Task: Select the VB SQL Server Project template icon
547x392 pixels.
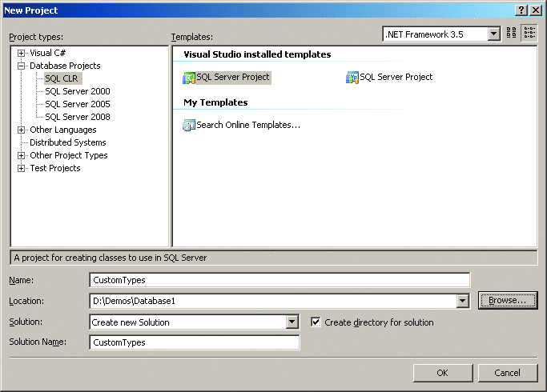Action: [352, 78]
